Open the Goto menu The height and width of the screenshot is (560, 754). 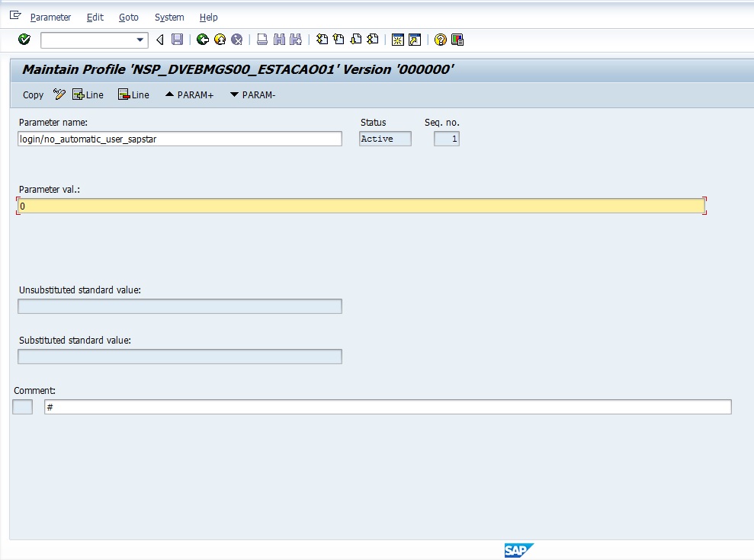tap(129, 17)
